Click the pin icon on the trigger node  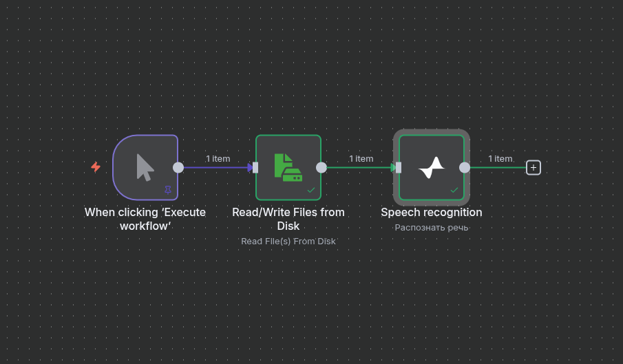(168, 190)
